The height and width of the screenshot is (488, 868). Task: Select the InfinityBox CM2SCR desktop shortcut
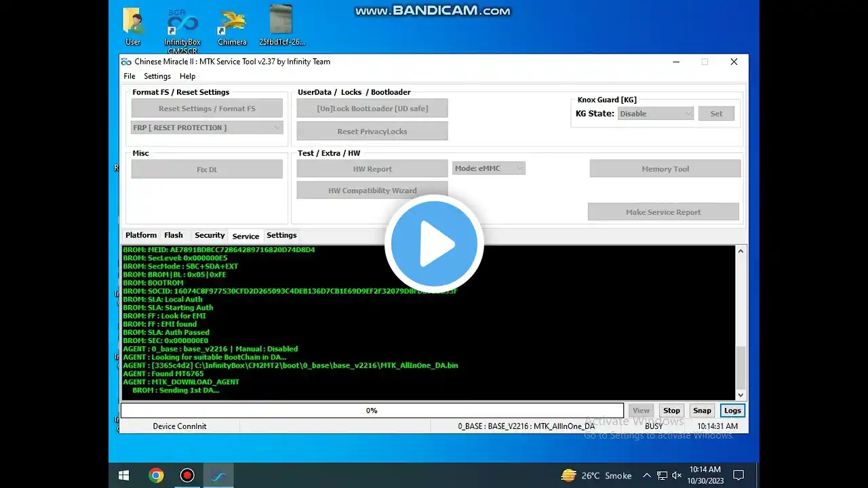(x=182, y=30)
